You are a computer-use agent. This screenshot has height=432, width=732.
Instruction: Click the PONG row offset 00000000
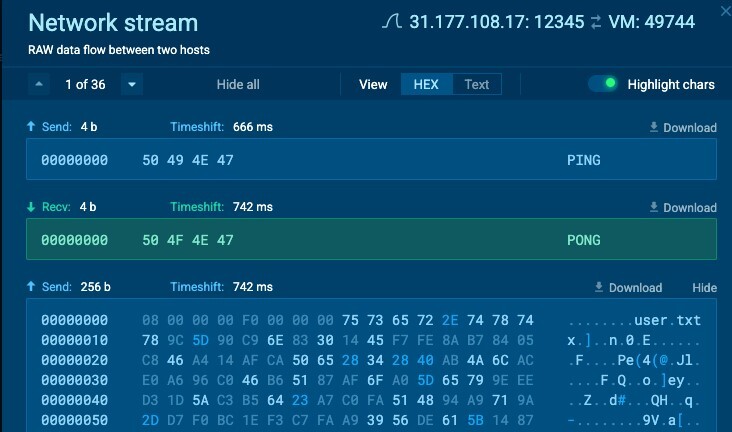tap(74, 240)
